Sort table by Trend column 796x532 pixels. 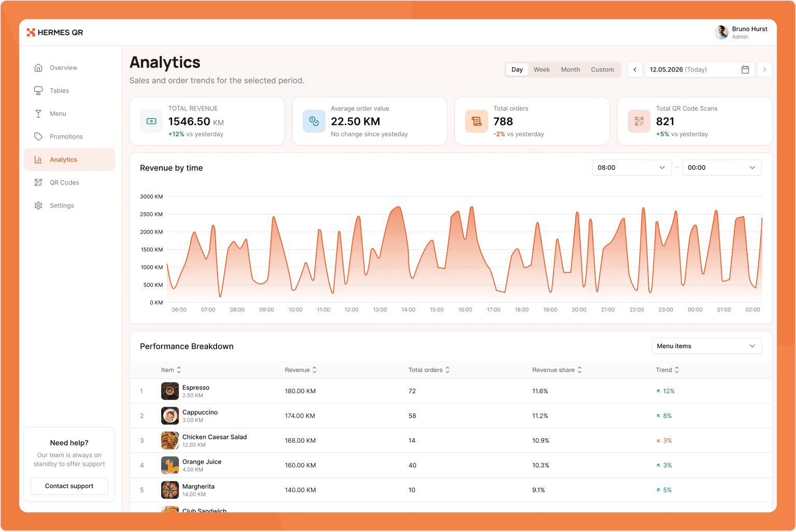point(667,370)
